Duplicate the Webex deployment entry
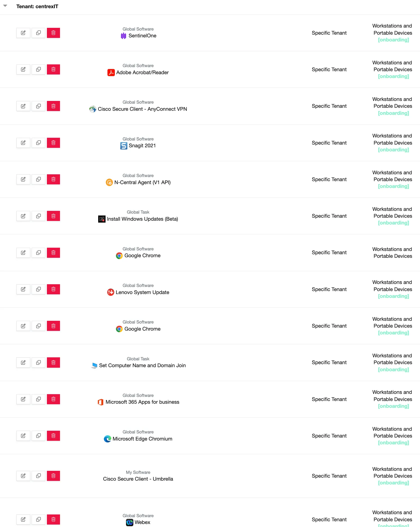Image resolution: width=420 pixels, height=527 pixels. pos(38,519)
